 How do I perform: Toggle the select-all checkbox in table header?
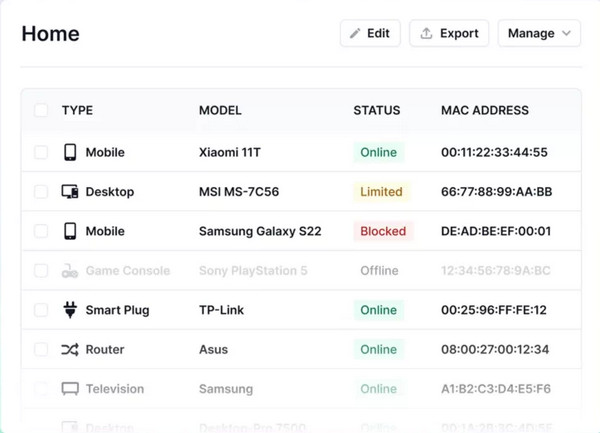pyautogui.click(x=41, y=110)
